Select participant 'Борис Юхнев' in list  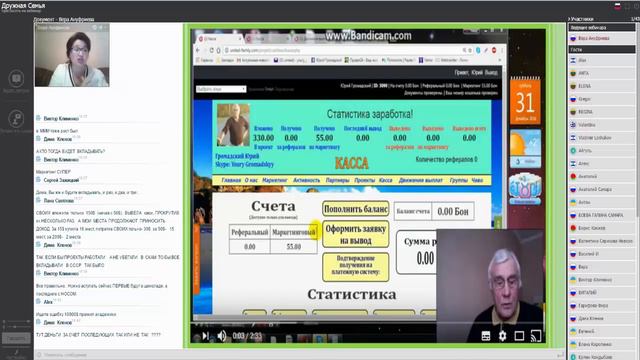602,228
